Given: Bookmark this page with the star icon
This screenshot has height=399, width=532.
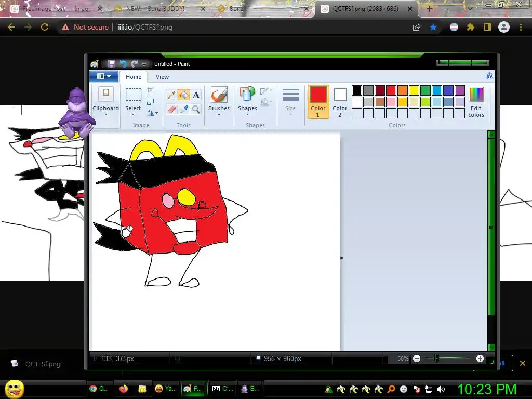Looking at the screenshot, I should point(433,27).
